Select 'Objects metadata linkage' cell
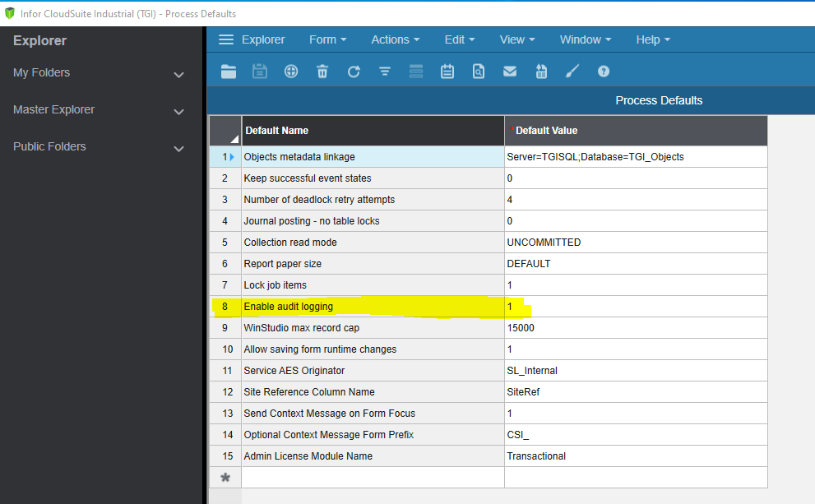This screenshot has height=504, width=815. point(373,157)
